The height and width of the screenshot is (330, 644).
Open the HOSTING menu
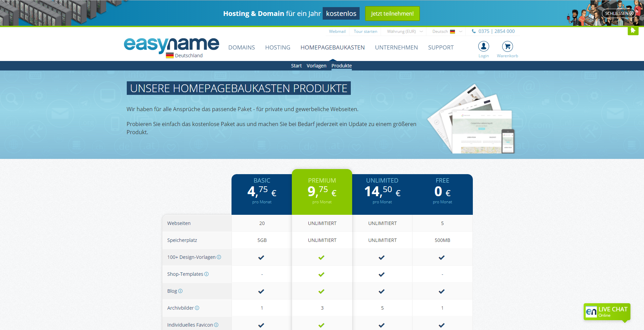click(x=278, y=47)
